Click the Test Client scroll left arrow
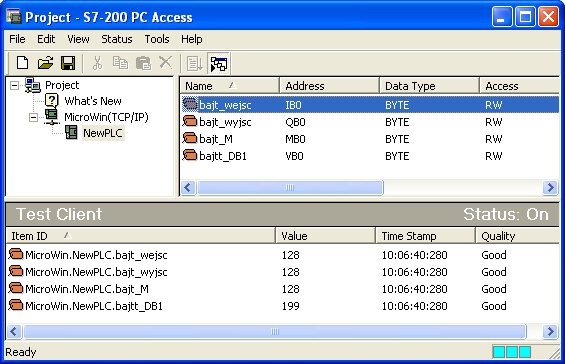The height and width of the screenshot is (364, 565). click(x=14, y=331)
